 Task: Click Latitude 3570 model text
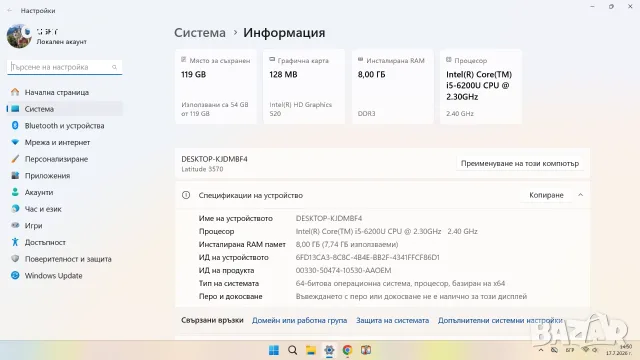click(x=202, y=169)
